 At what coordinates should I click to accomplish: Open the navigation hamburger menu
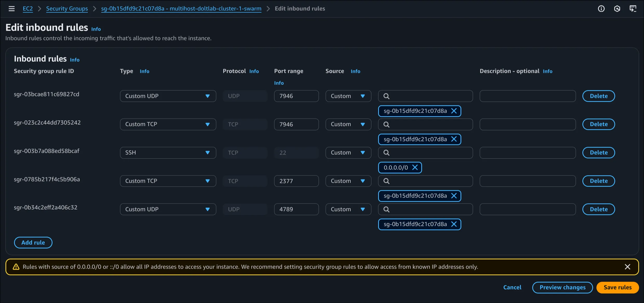tap(12, 9)
